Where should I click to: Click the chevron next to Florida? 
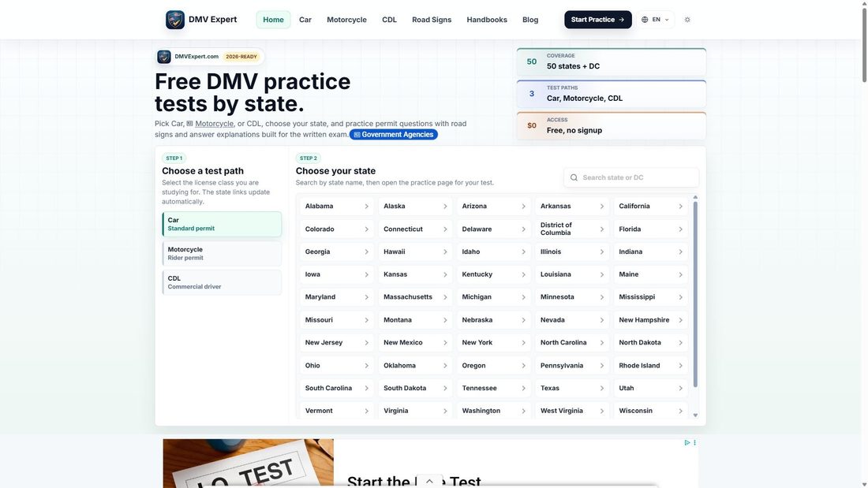[x=680, y=229]
